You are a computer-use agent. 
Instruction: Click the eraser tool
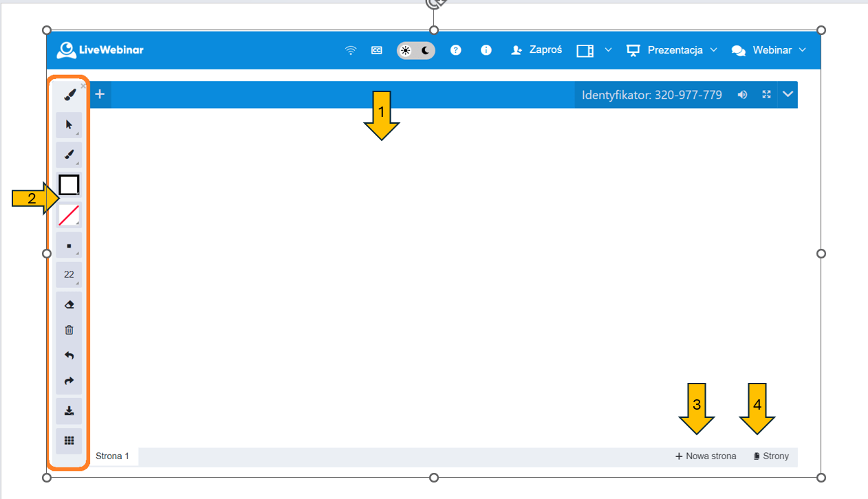pyautogui.click(x=69, y=304)
